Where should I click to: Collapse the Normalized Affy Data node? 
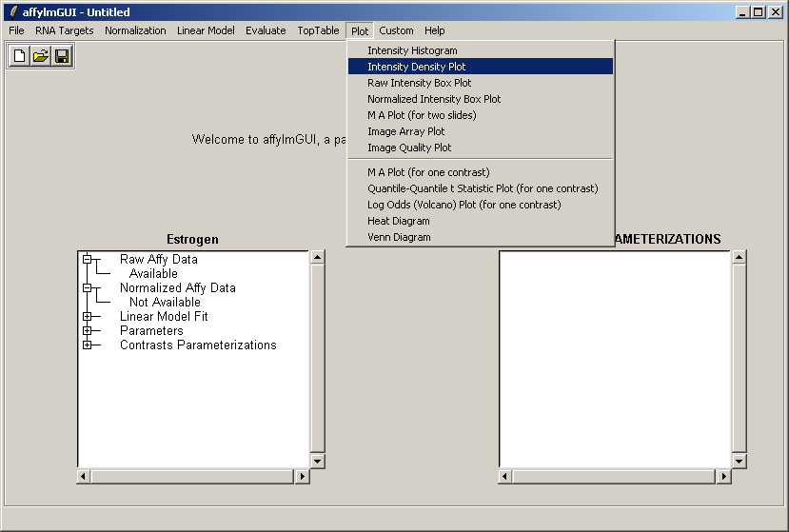coord(88,287)
